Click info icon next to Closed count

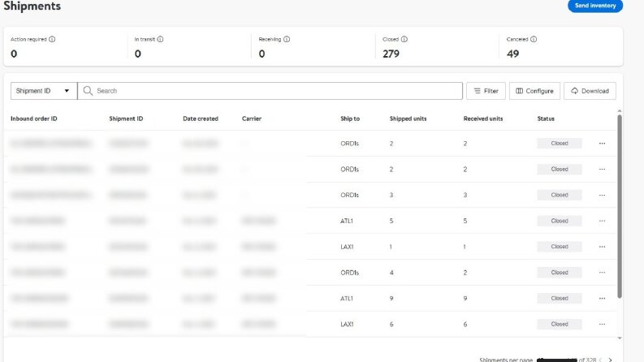point(404,40)
